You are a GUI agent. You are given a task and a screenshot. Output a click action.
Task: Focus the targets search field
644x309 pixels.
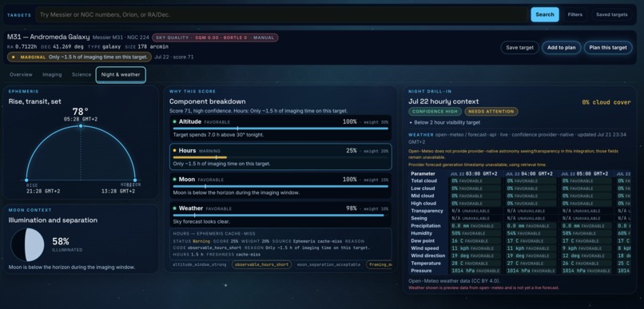pyautogui.click(x=282, y=15)
